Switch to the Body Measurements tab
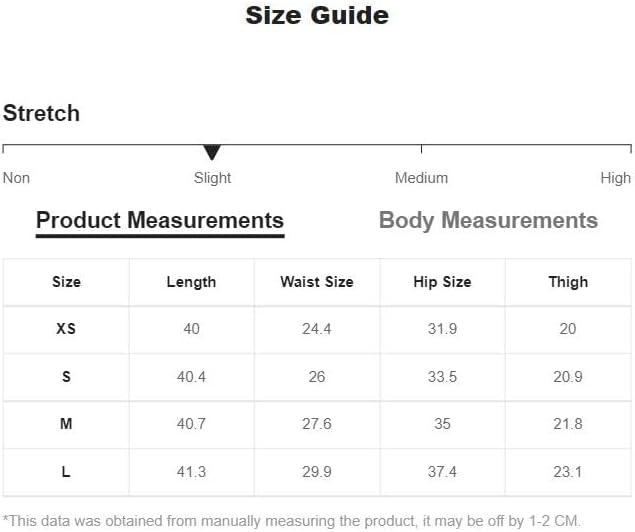The height and width of the screenshot is (532, 635). [x=488, y=221]
